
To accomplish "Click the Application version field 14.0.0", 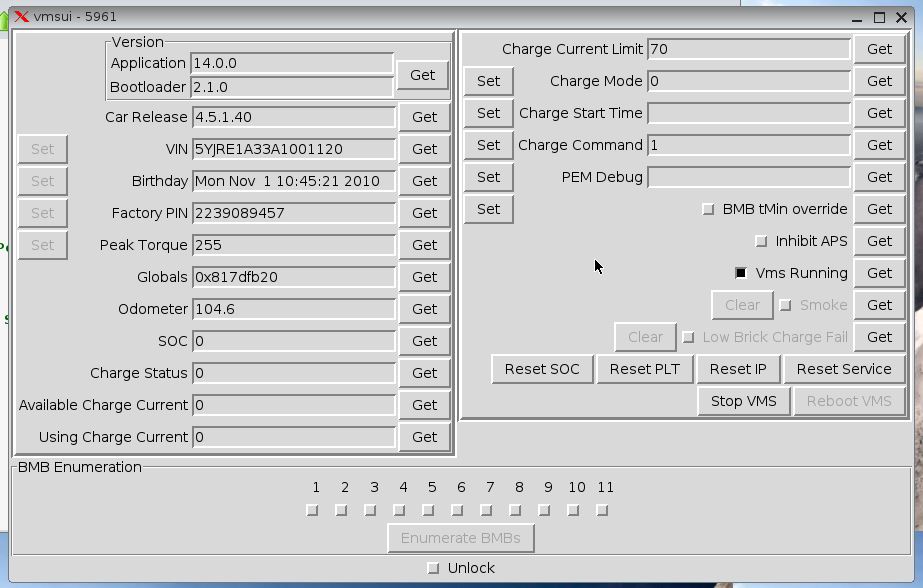I will 292,63.
